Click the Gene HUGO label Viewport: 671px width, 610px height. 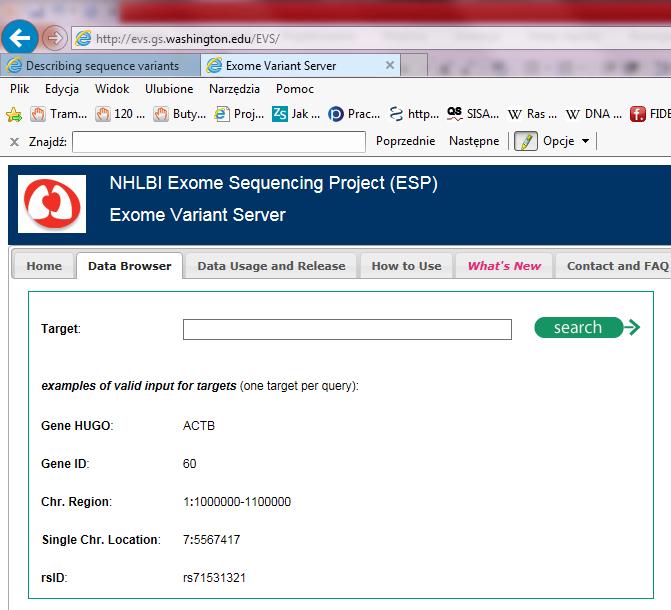click(77, 426)
